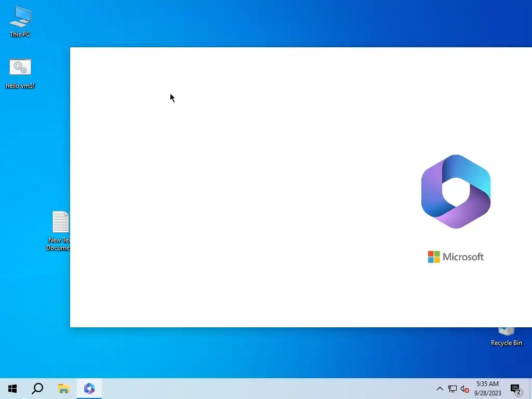Select the New Text Document file icon
This screenshot has width=532, height=399.
pos(58,231)
